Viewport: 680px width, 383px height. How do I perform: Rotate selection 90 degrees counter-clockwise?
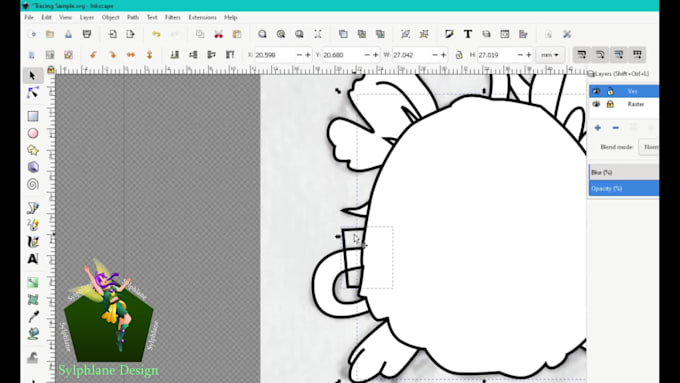pyautogui.click(x=93, y=55)
